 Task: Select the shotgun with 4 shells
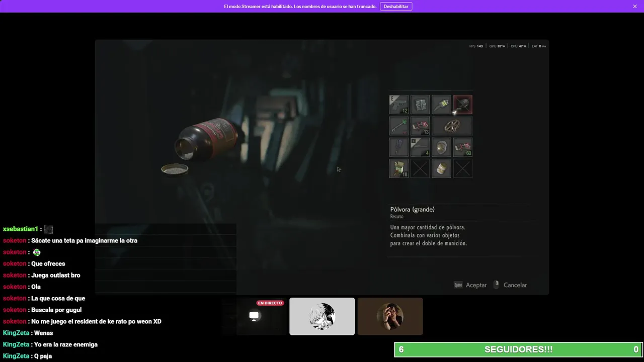coord(420,147)
